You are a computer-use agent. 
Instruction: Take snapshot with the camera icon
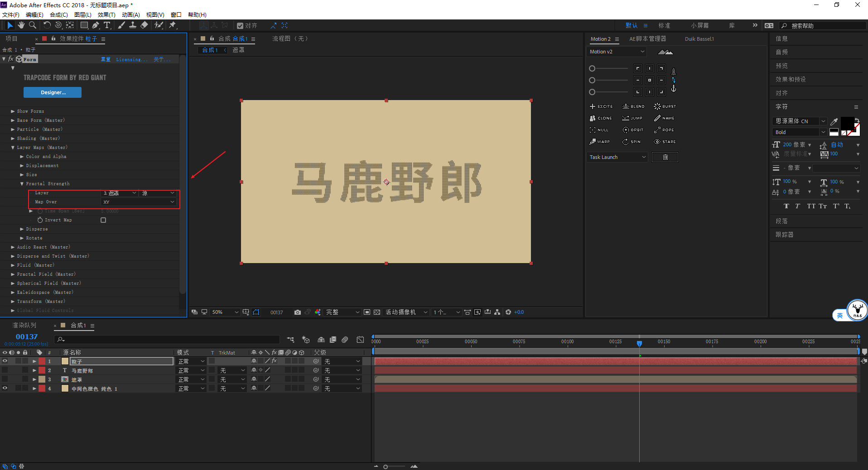click(297, 312)
